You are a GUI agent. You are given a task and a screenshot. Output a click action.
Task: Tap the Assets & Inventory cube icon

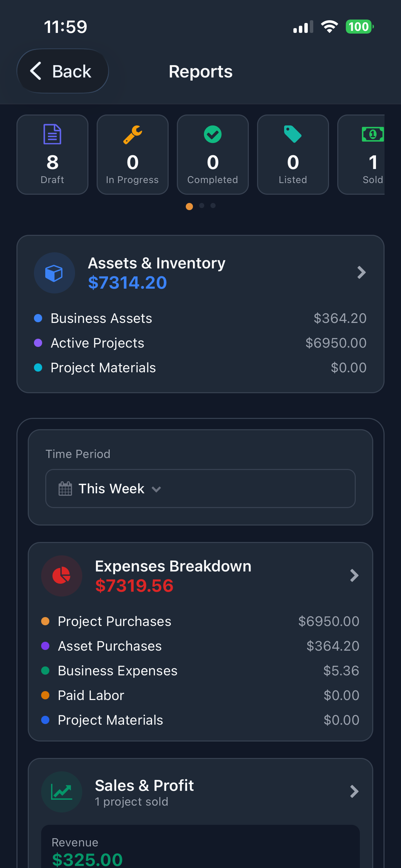[x=54, y=273]
